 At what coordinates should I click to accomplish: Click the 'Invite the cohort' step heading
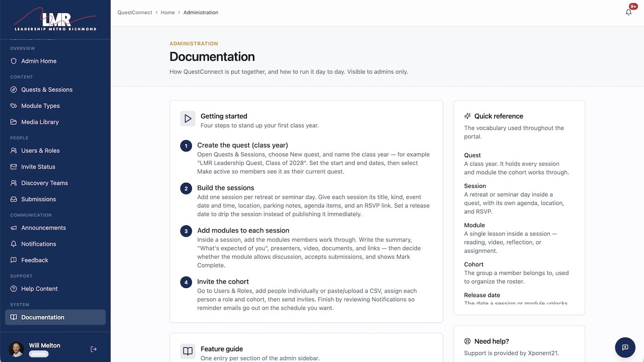(x=223, y=281)
